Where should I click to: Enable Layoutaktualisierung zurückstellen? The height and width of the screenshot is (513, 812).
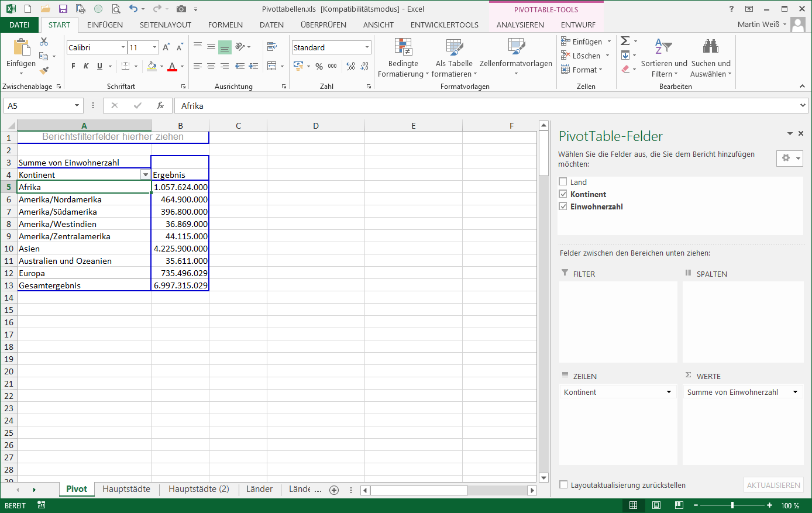563,484
